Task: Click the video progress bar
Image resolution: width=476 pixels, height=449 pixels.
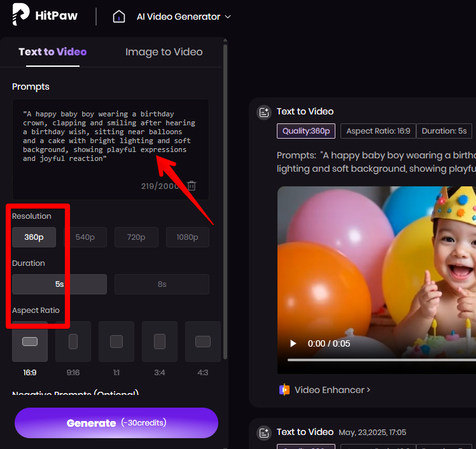Action: coord(382,360)
